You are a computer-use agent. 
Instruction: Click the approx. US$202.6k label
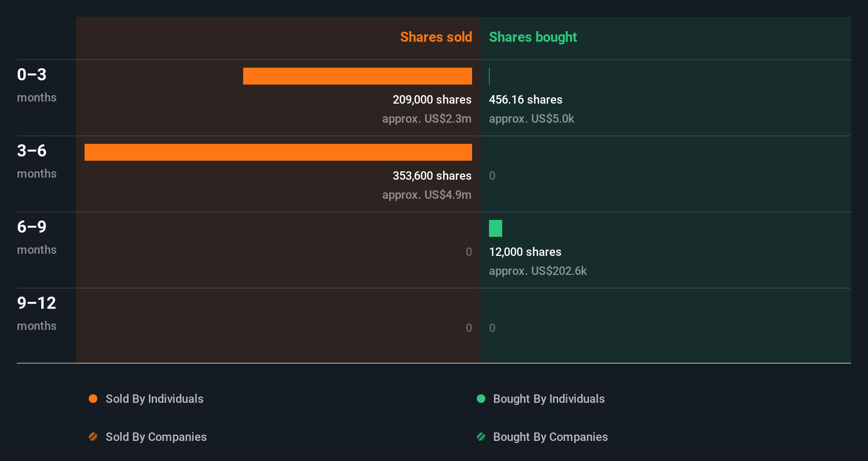click(x=538, y=271)
